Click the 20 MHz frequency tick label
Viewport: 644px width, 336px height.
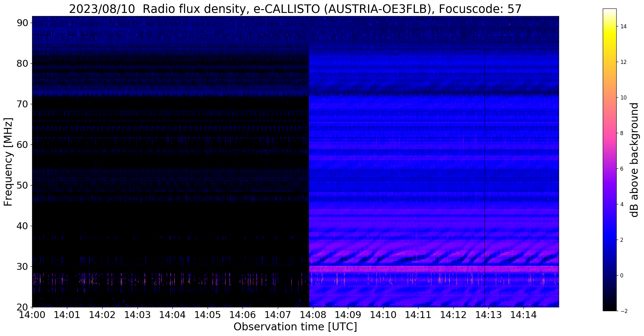point(22,307)
